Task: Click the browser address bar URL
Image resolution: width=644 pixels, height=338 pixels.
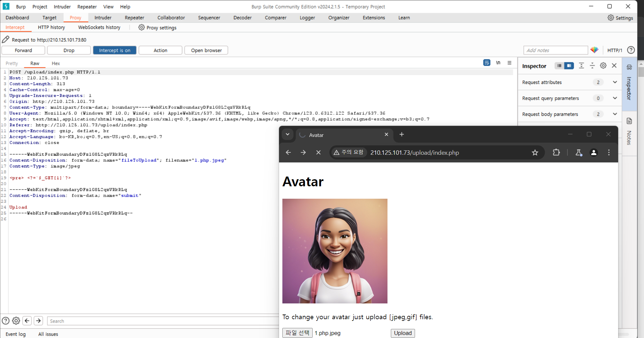Action: coord(415,153)
